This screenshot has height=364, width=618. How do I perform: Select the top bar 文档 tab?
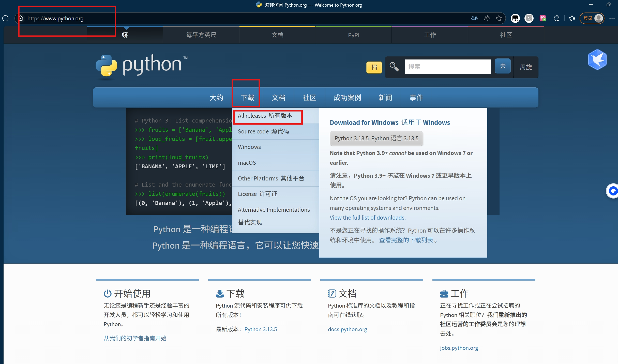[x=277, y=35]
